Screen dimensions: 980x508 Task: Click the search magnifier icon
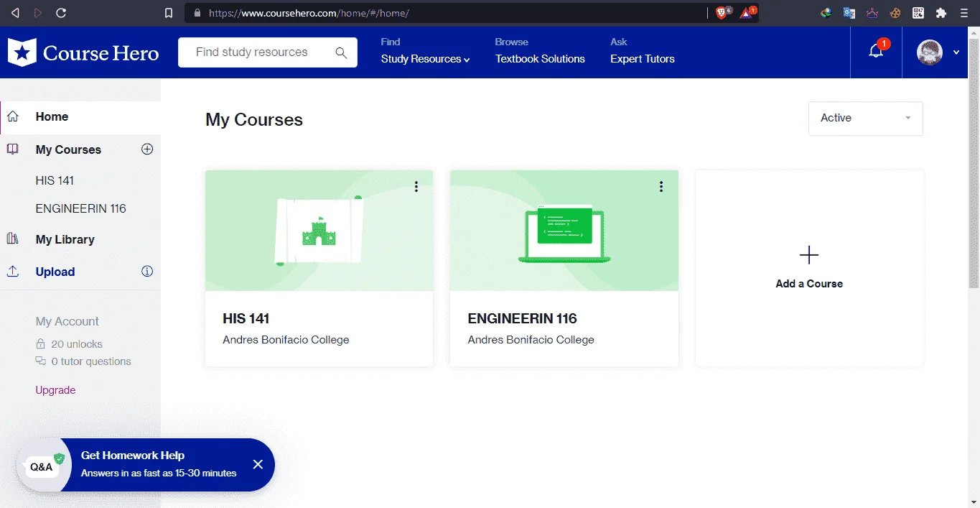point(341,52)
